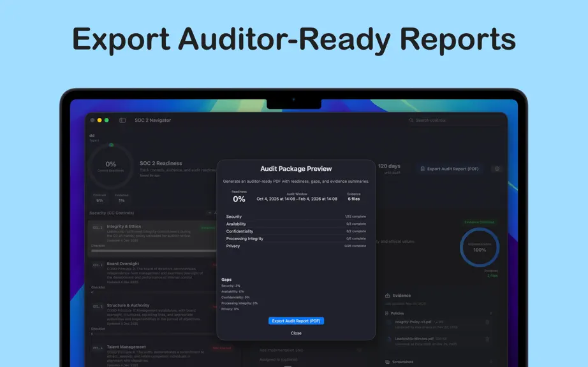Click the Export Audit Report (PDF) header button label
Image resolution: width=588 pixels, height=367 pixels.
[x=453, y=169]
